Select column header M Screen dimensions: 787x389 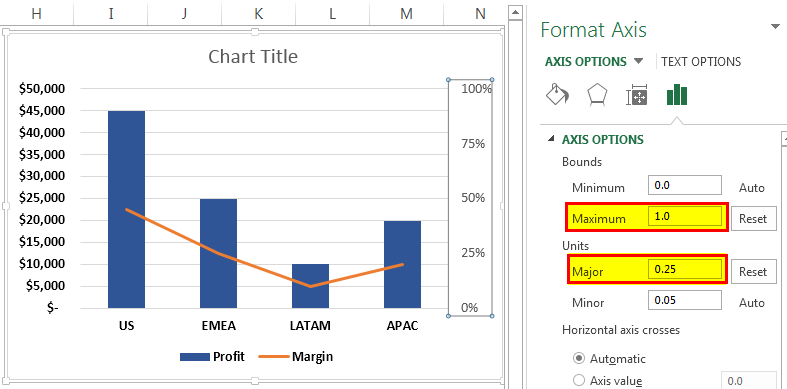(406, 13)
